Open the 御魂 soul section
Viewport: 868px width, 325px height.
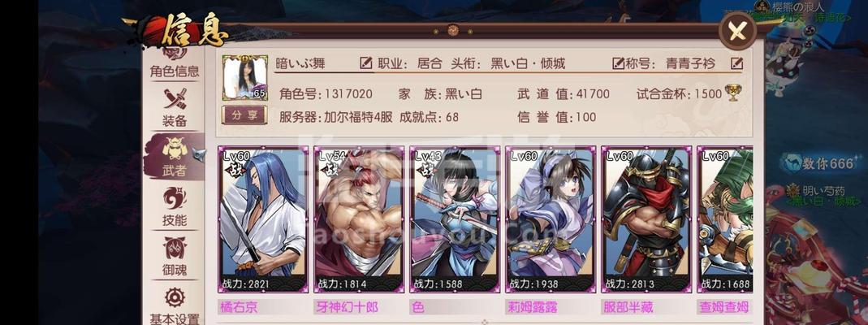[x=175, y=257]
